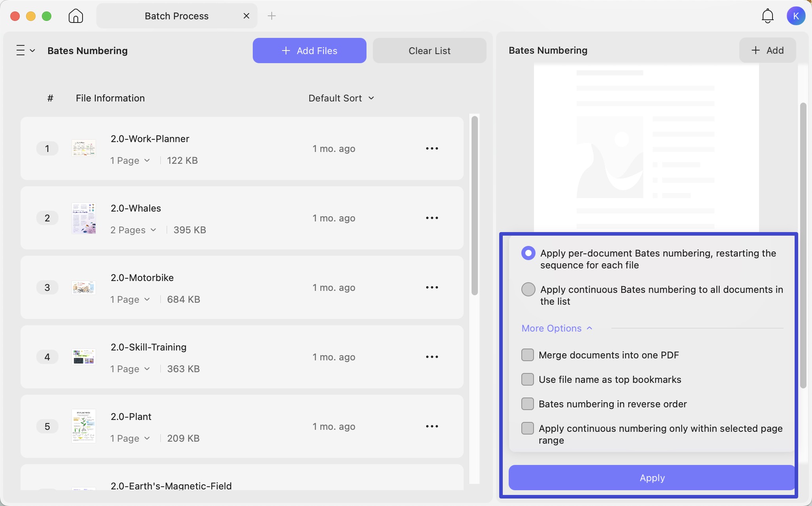Click the Clear List button
Screen dimensions: 812x506
point(429,51)
